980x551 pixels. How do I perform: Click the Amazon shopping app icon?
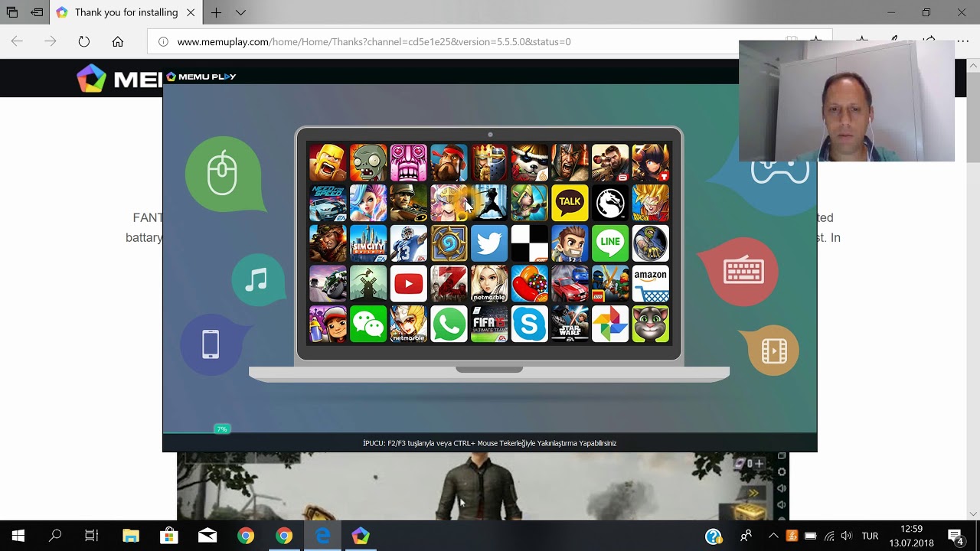tap(651, 285)
